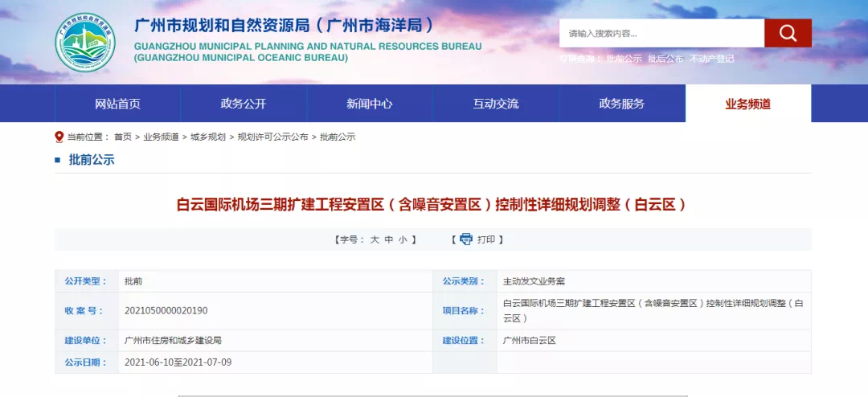The height and width of the screenshot is (397, 868).
Task: Go to the 互动交流 tab
Action: coord(496,104)
